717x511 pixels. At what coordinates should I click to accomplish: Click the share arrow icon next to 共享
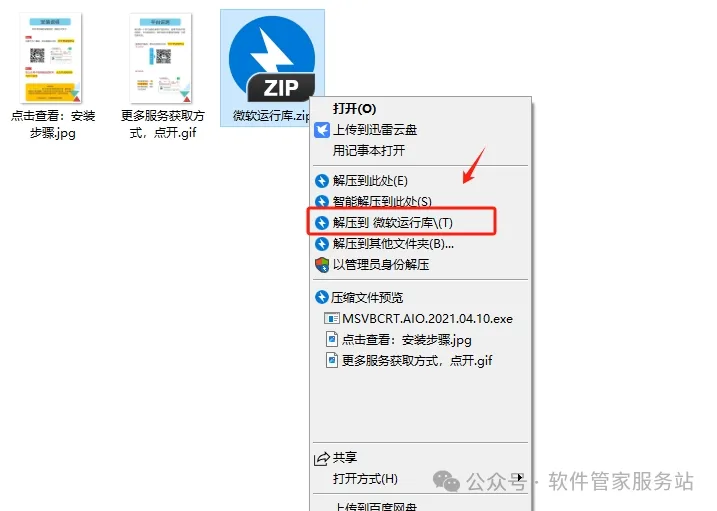[x=322, y=458]
